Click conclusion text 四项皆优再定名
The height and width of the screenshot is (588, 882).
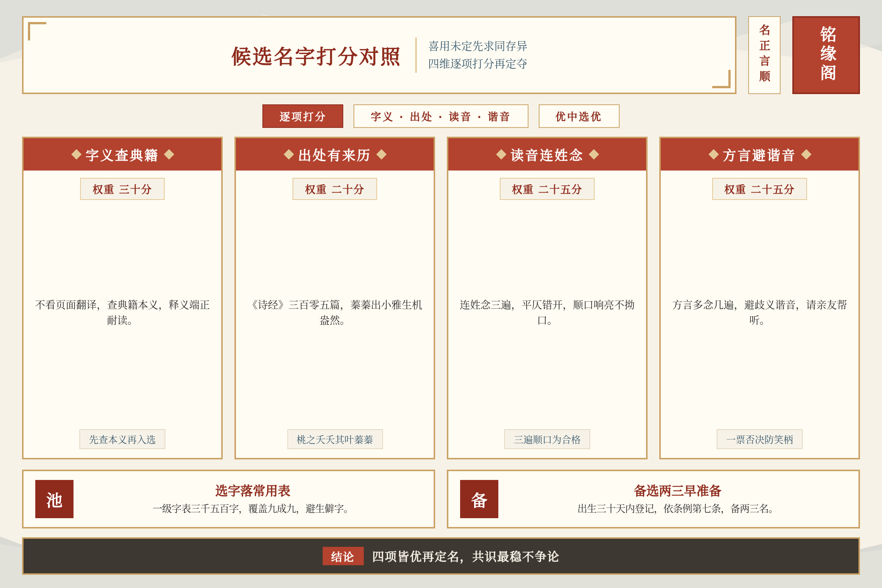coord(416,556)
